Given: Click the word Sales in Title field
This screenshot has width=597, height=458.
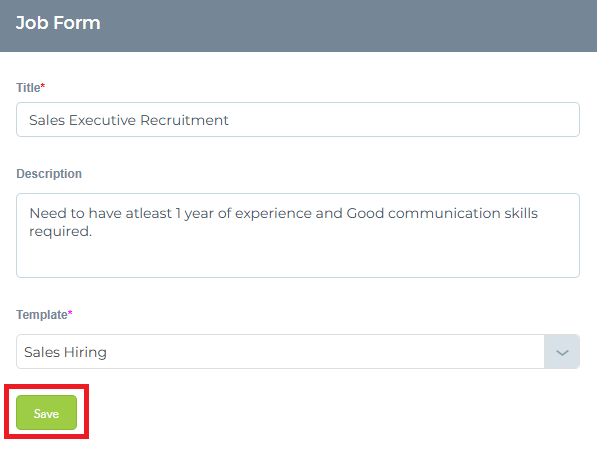Looking at the screenshot, I should [x=47, y=120].
